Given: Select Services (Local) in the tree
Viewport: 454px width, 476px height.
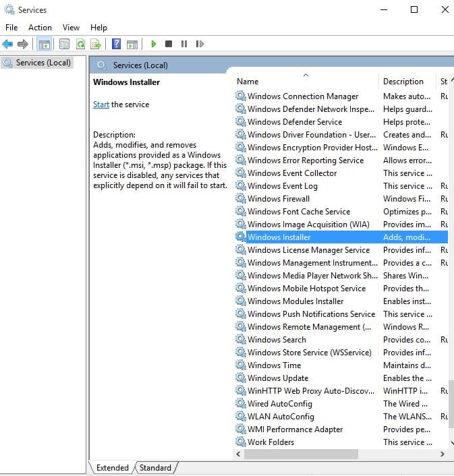Looking at the screenshot, I should [37, 63].
